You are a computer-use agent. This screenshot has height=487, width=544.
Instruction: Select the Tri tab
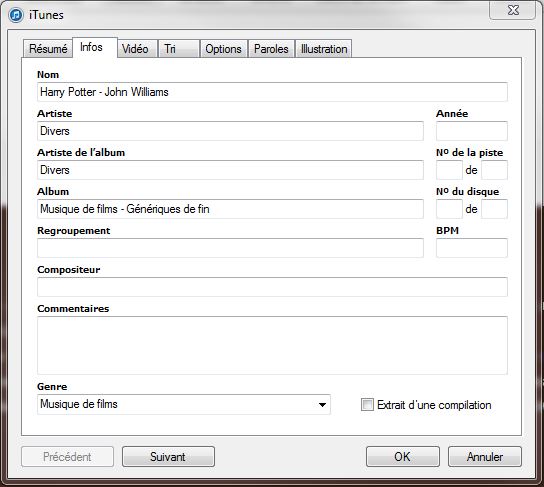click(179, 49)
